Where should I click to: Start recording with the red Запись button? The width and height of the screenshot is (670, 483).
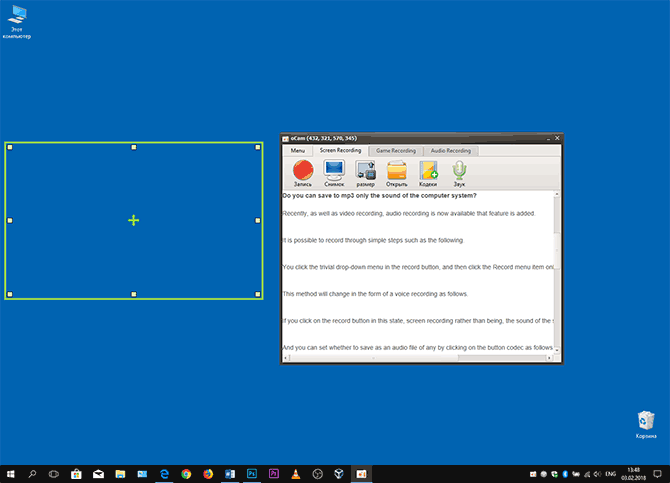pyautogui.click(x=303, y=173)
